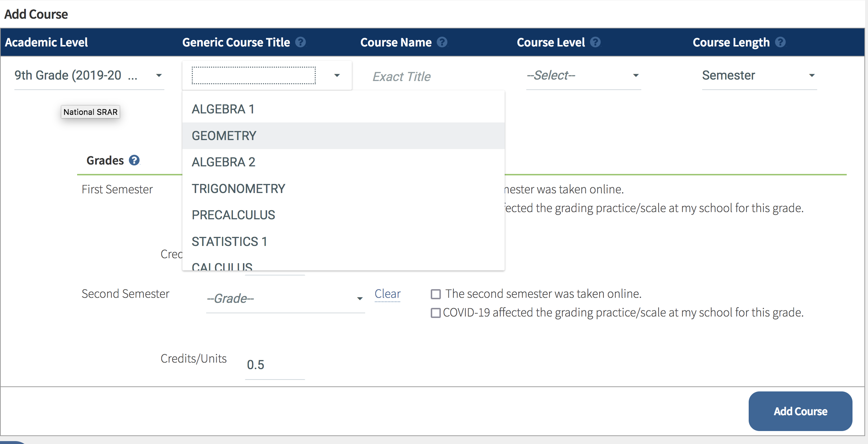Open second semester Grade dropdown
Image resolution: width=868 pixels, height=444 pixels.
point(285,299)
